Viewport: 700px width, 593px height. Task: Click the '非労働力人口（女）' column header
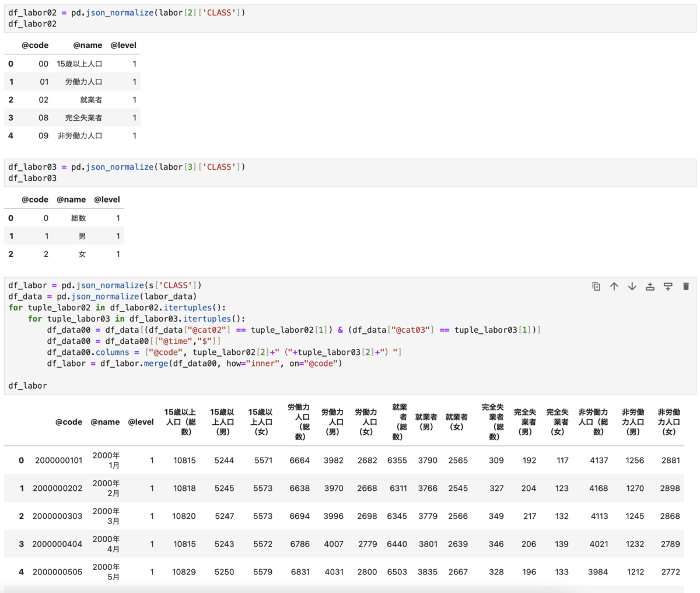tap(669, 422)
